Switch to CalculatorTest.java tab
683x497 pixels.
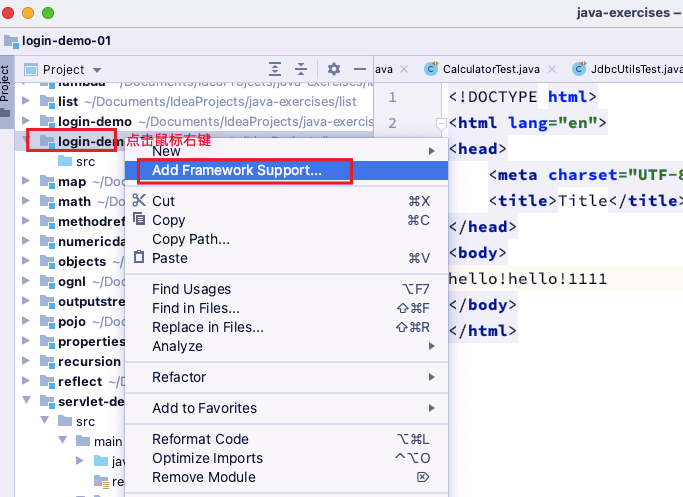[491, 69]
